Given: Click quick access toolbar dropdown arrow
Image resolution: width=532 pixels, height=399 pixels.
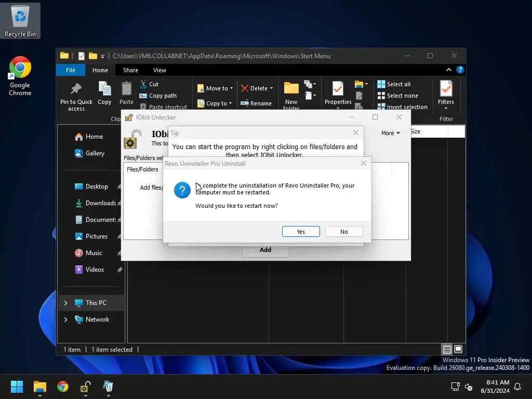Looking at the screenshot, I should click(102, 56).
